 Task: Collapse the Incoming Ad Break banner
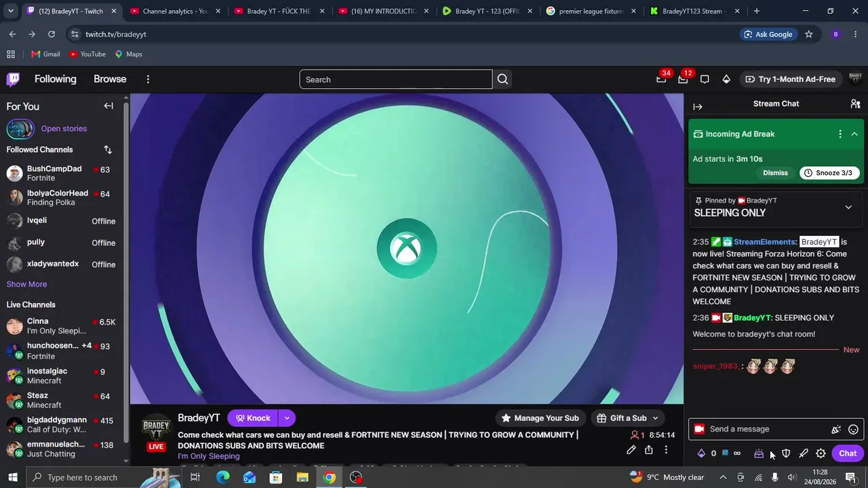click(x=854, y=134)
